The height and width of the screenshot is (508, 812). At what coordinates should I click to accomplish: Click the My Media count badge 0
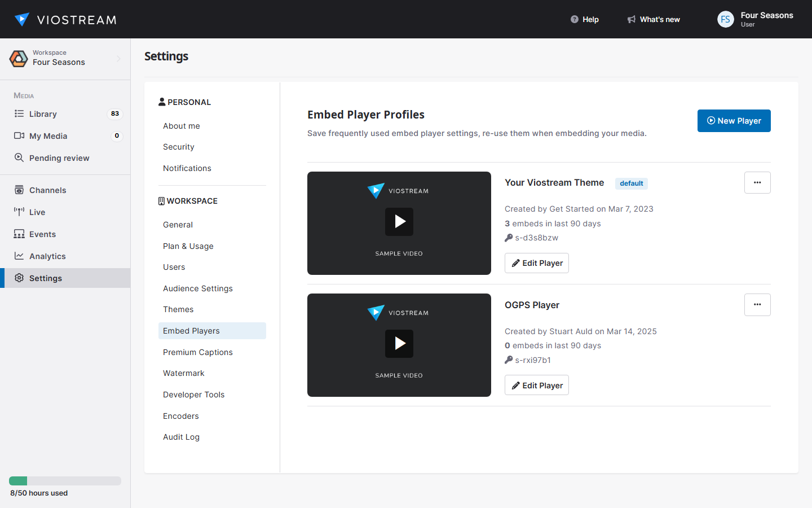[117, 135]
